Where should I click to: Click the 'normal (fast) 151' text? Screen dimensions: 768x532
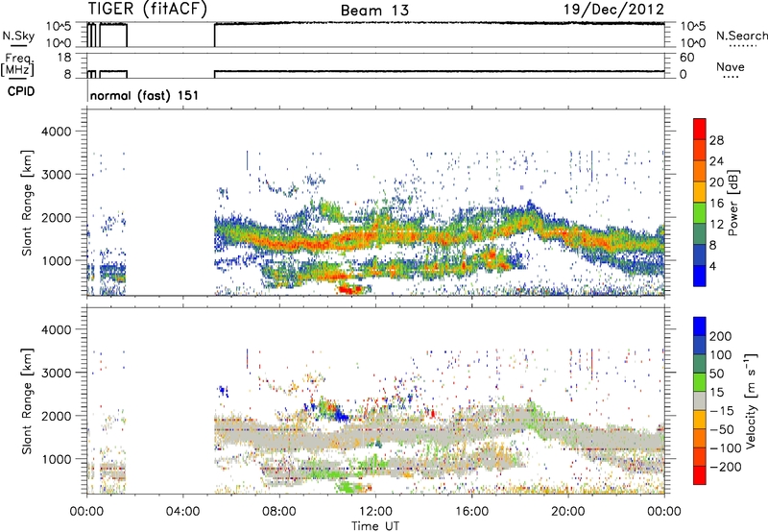145,95
